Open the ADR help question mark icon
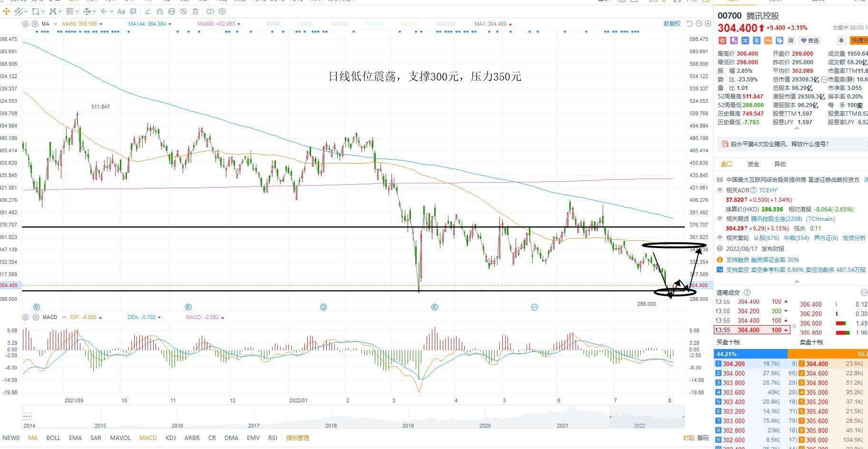The height and width of the screenshot is (449, 868). click(753, 190)
